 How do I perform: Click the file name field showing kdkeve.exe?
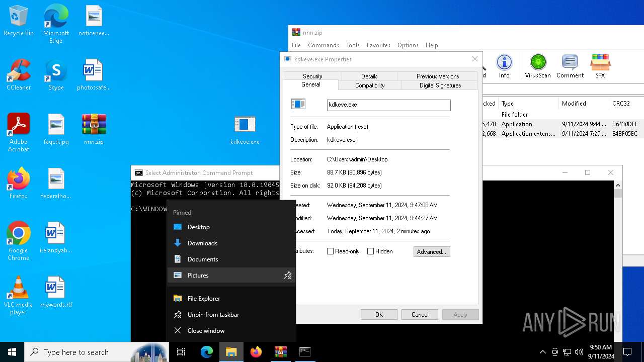[x=388, y=105]
